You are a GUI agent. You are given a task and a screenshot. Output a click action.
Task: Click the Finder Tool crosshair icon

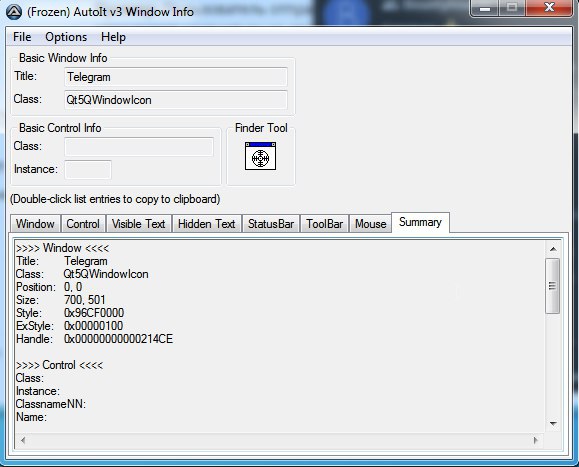pos(260,156)
